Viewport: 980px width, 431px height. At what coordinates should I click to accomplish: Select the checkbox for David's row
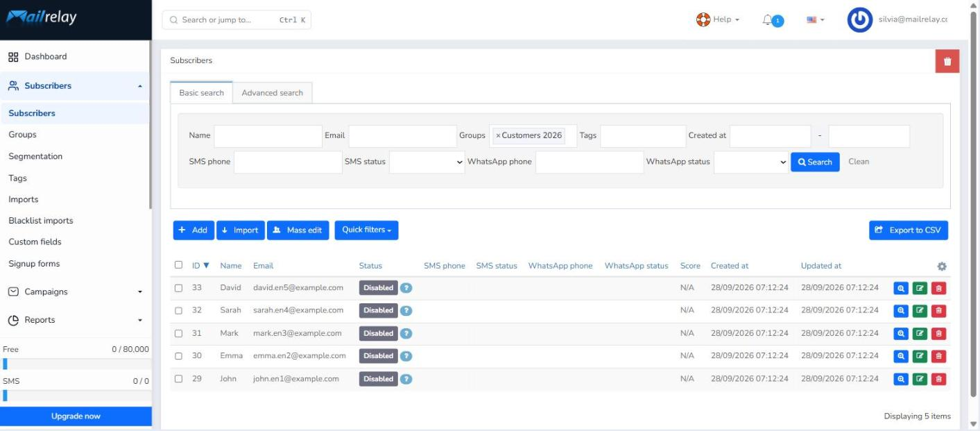click(179, 288)
